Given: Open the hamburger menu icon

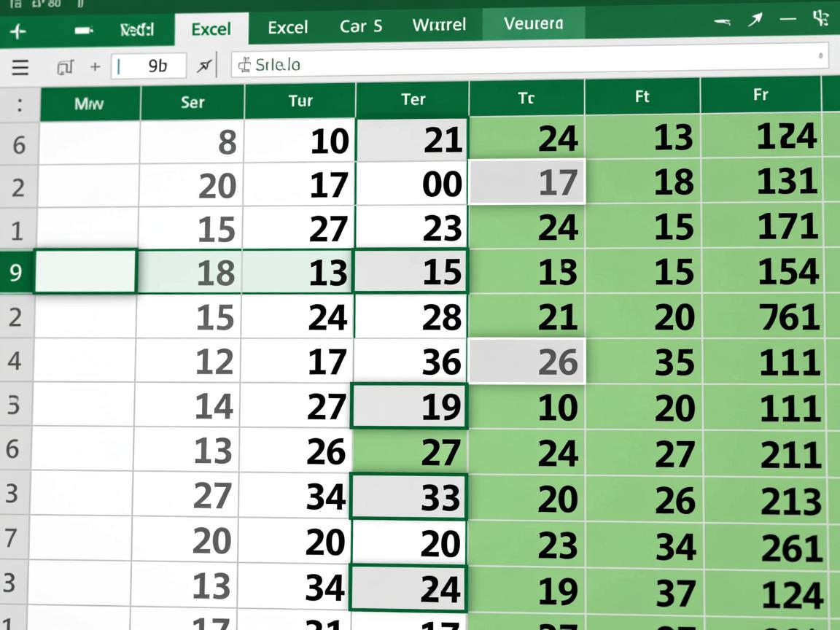Looking at the screenshot, I should 20,67.
